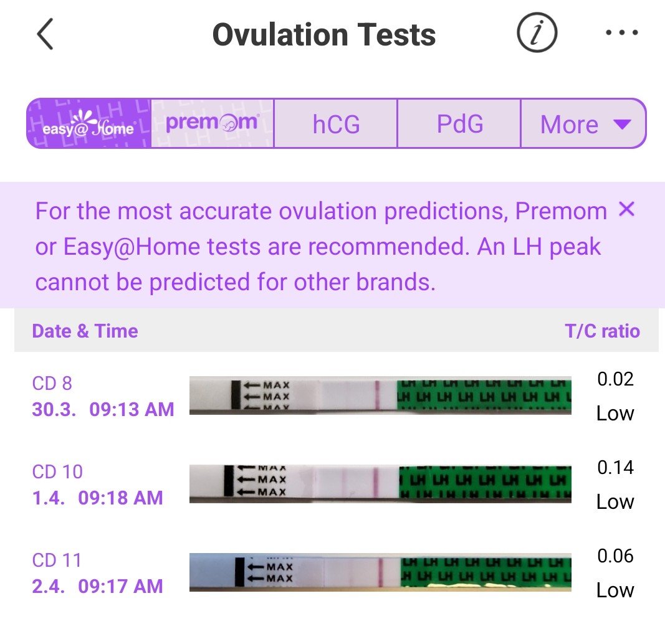Select the Easy@Home brand tab
Viewport: 665px width, 644px height.
[89, 123]
